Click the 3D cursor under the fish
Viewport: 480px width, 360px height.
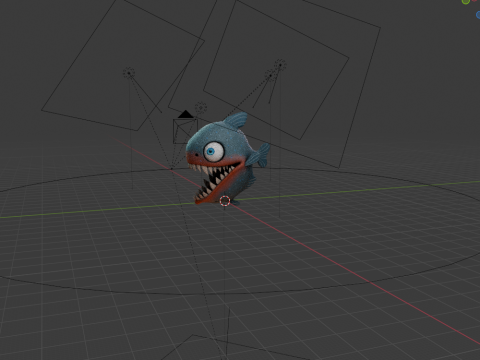pos(225,201)
